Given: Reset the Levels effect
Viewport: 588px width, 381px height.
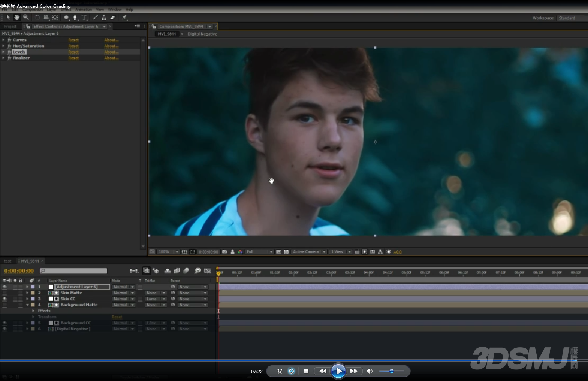Looking at the screenshot, I should pos(73,52).
